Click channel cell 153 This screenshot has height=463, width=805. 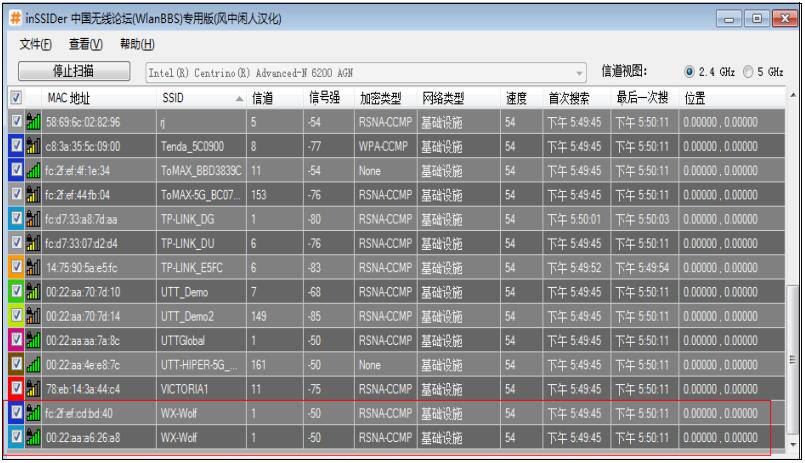coord(258,195)
